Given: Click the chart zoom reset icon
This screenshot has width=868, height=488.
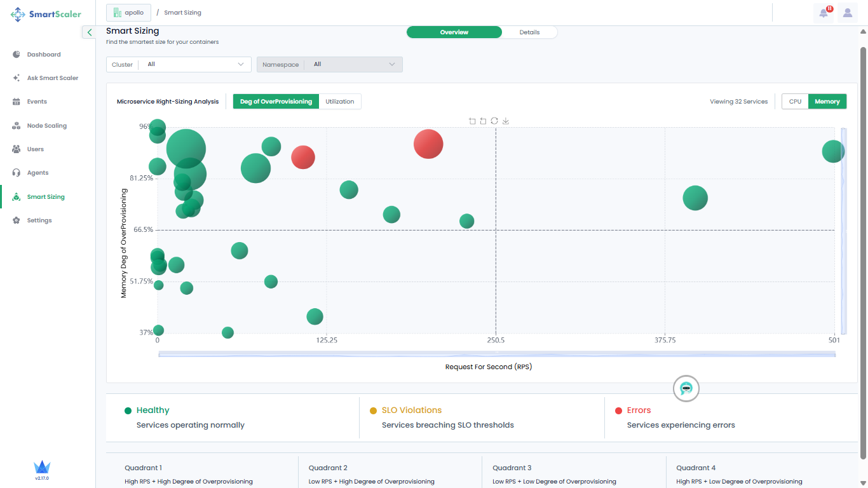Looking at the screenshot, I should [x=483, y=121].
